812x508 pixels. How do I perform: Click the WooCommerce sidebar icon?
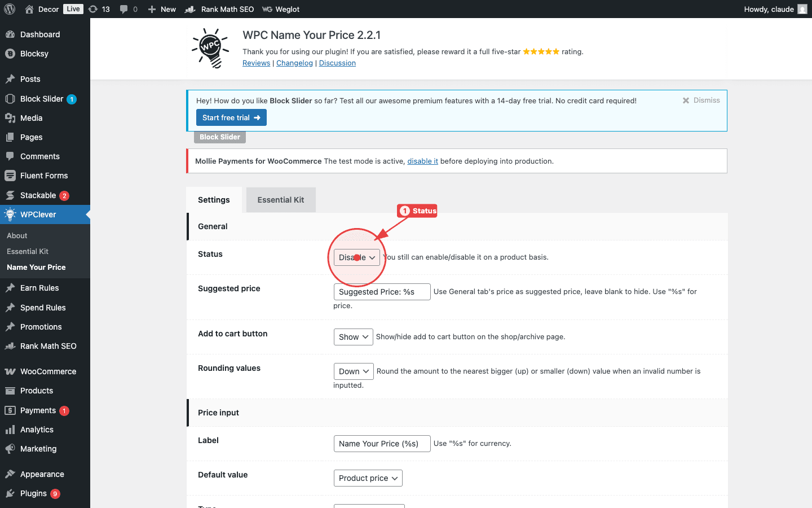pyautogui.click(x=10, y=371)
